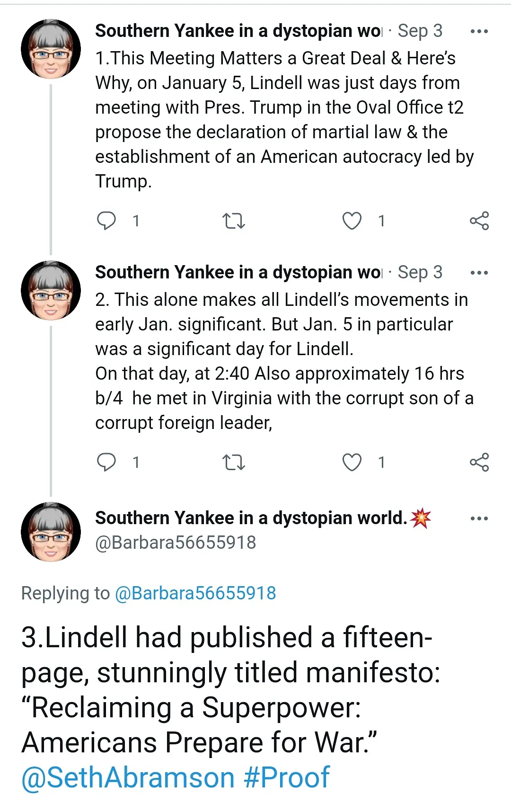
Task: Open more options for first tweet
Action: (479, 31)
